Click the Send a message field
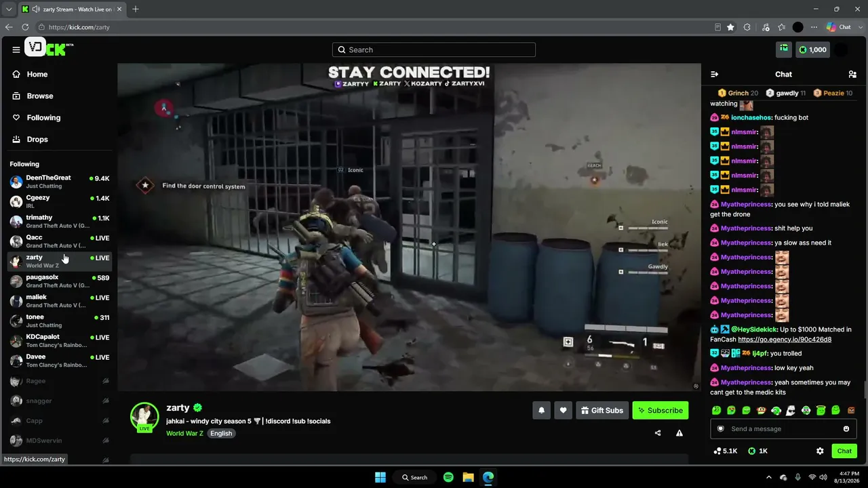868x488 pixels. (783, 429)
